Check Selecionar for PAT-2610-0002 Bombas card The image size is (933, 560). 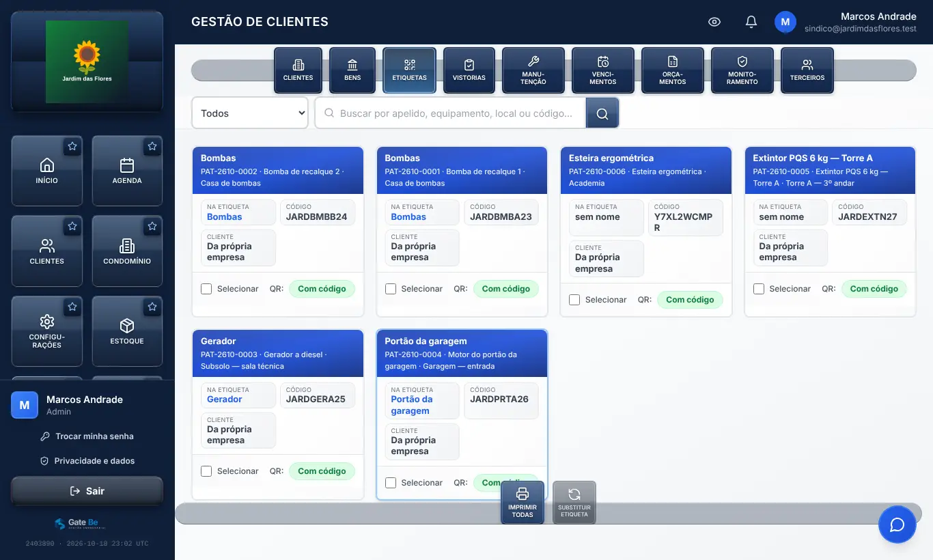206,289
